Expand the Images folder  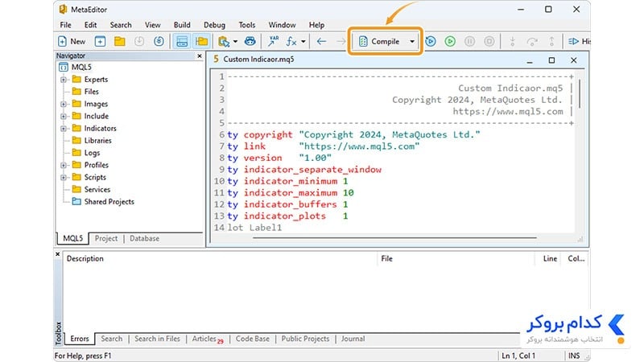[x=64, y=105]
